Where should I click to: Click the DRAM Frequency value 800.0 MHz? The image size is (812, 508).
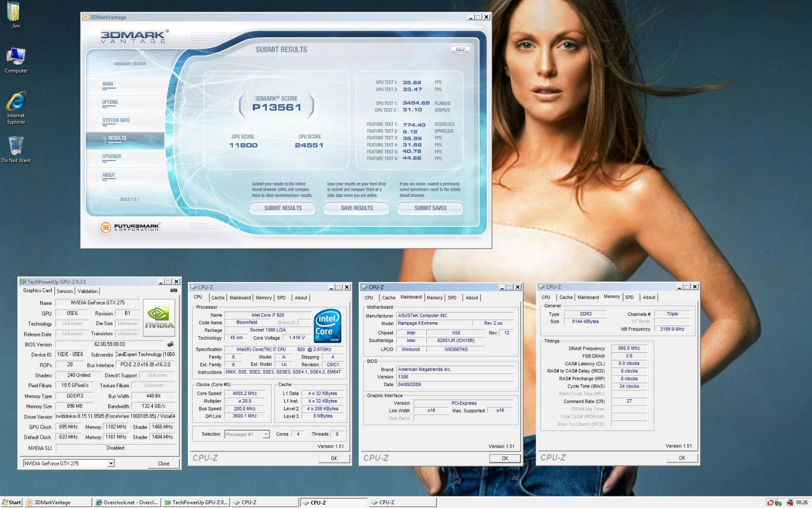(x=629, y=348)
